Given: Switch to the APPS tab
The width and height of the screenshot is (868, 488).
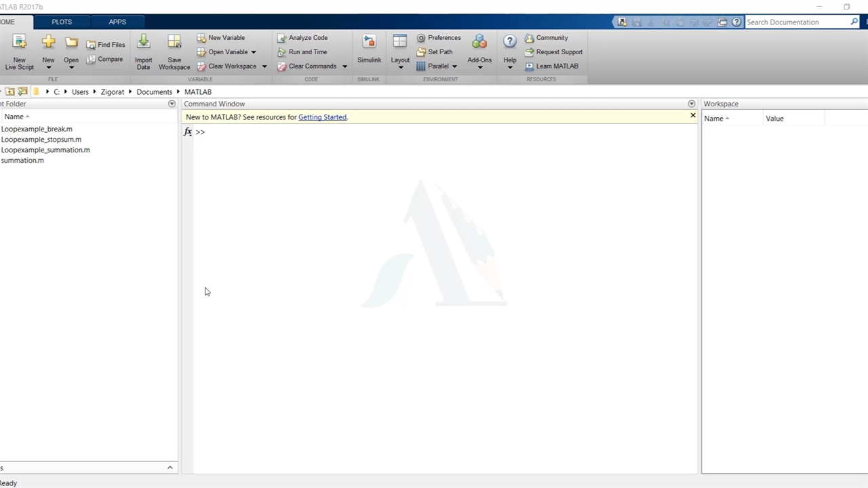Looking at the screenshot, I should pos(117,22).
